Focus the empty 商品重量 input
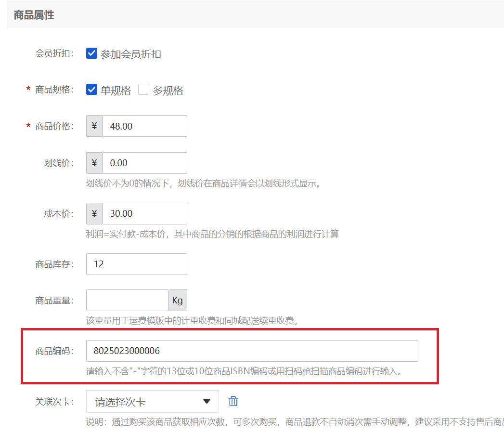This screenshot has width=504, height=446. click(x=127, y=301)
